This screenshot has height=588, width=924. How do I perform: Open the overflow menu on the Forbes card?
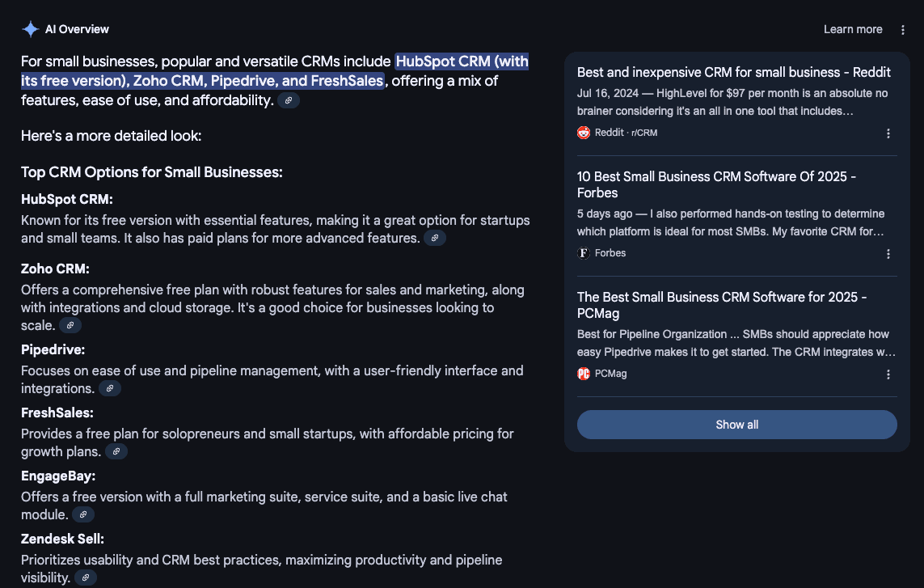click(888, 253)
